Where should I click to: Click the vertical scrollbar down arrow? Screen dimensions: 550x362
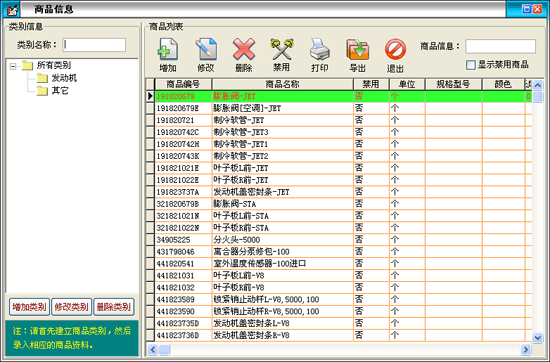[537, 338]
